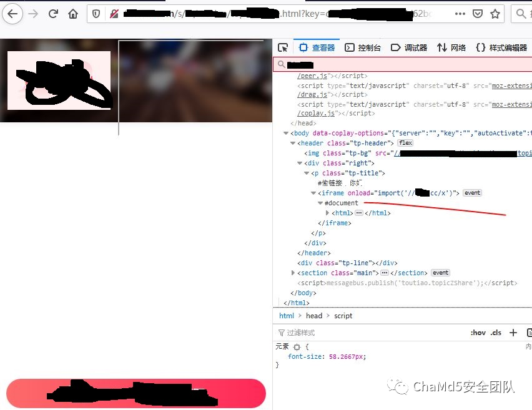Screen dimensions: 532x410
Task: Switch to the 网络 network tab
Action: point(451,48)
